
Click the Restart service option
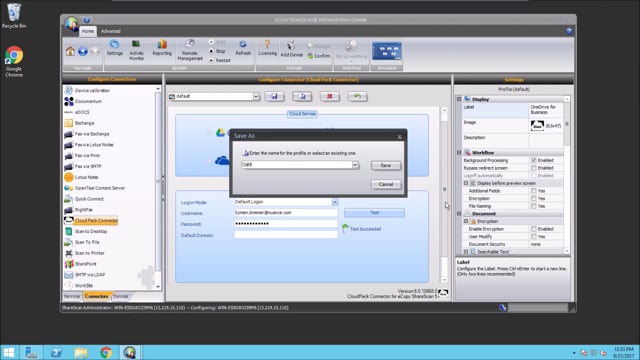pos(220,60)
